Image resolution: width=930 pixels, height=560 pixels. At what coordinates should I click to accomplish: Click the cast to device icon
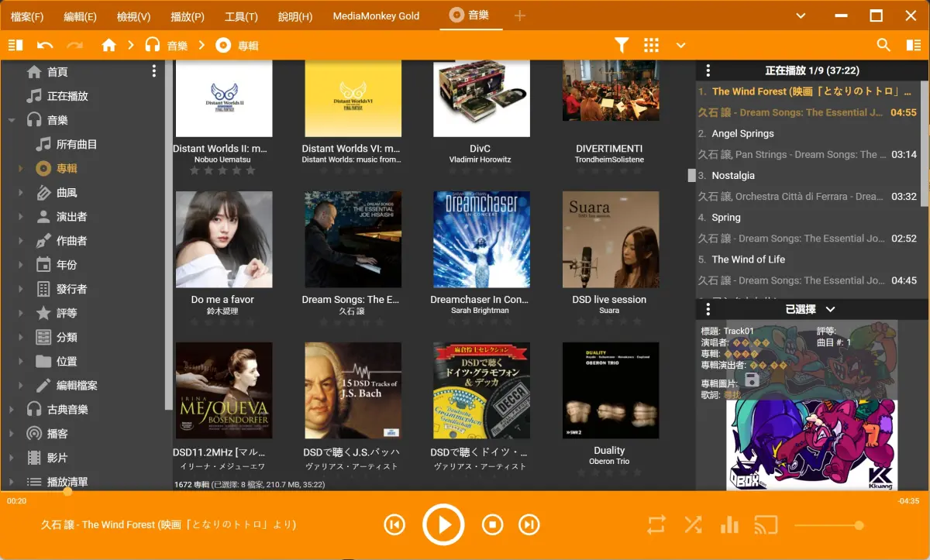766,525
